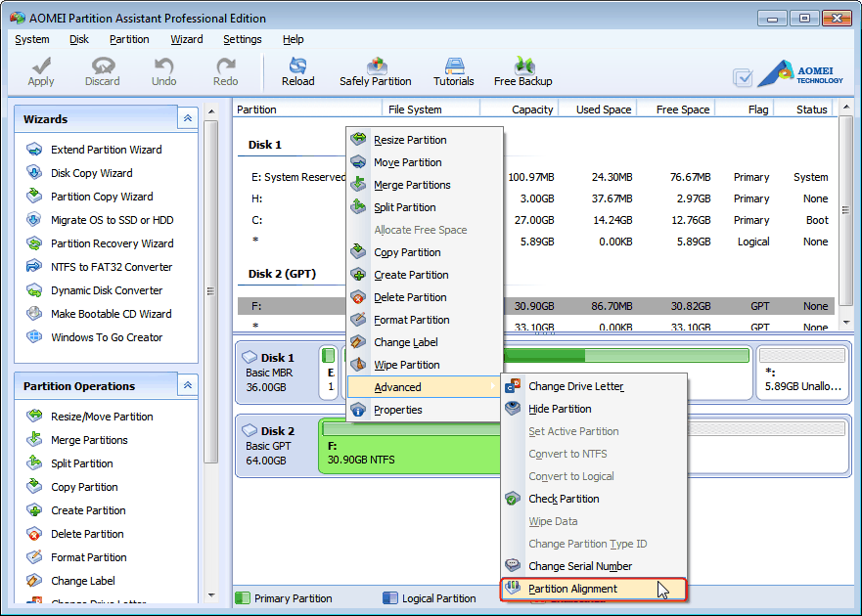
Task: Open Safely Partition from the toolbar
Action: (x=376, y=68)
